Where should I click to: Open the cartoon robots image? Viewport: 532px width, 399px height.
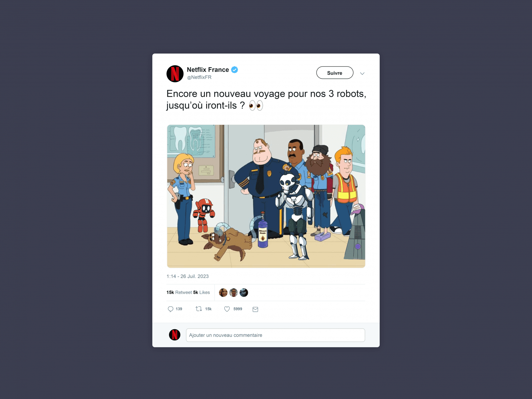point(266,196)
